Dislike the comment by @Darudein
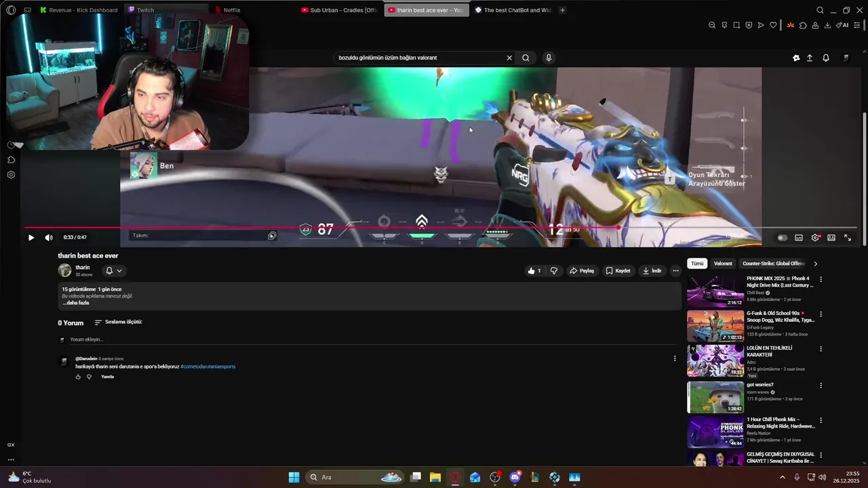Screen dimensions: 868x488 pyautogui.click(x=89, y=377)
